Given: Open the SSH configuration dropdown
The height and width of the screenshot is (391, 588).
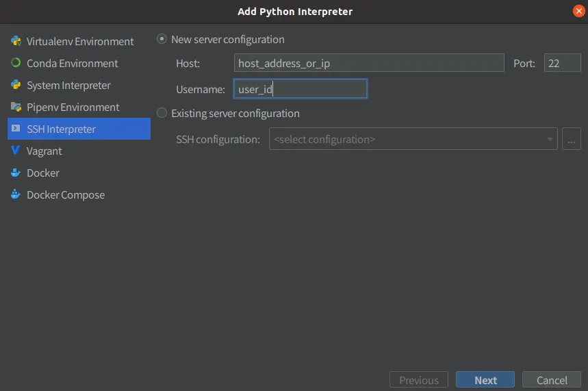Looking at the screenshot, I should 413,139.
